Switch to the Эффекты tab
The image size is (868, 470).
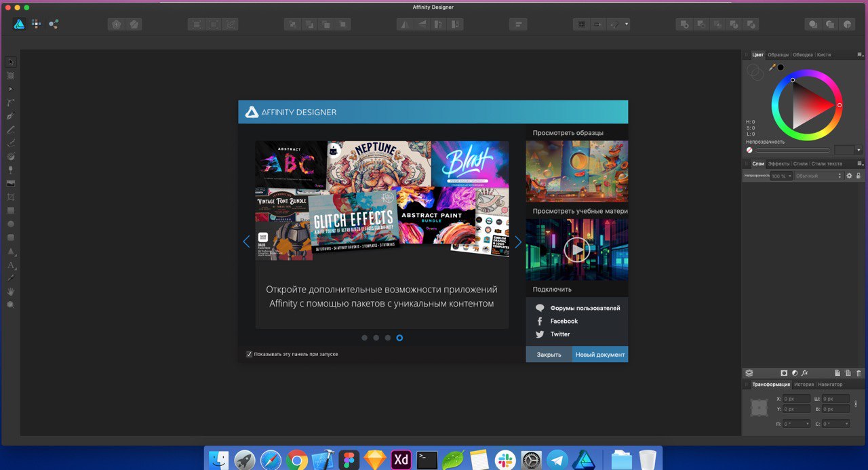coord(778,163)
